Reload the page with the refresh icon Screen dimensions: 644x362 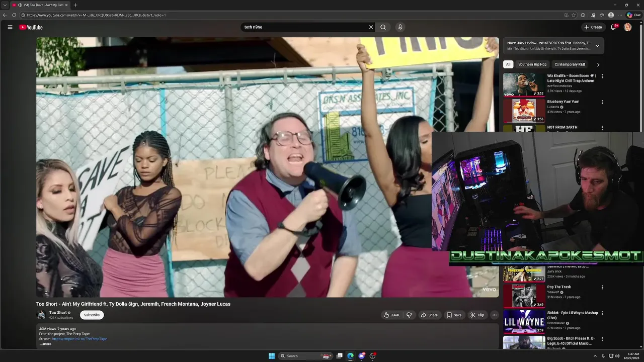[x=14, y=15]
